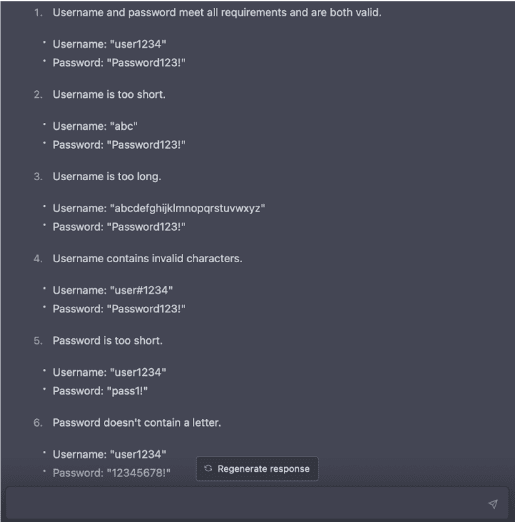This screenshot has height=522, width=515.
Task: Click "Username contains invalid characters." heading
Action: tap(147, 258)
